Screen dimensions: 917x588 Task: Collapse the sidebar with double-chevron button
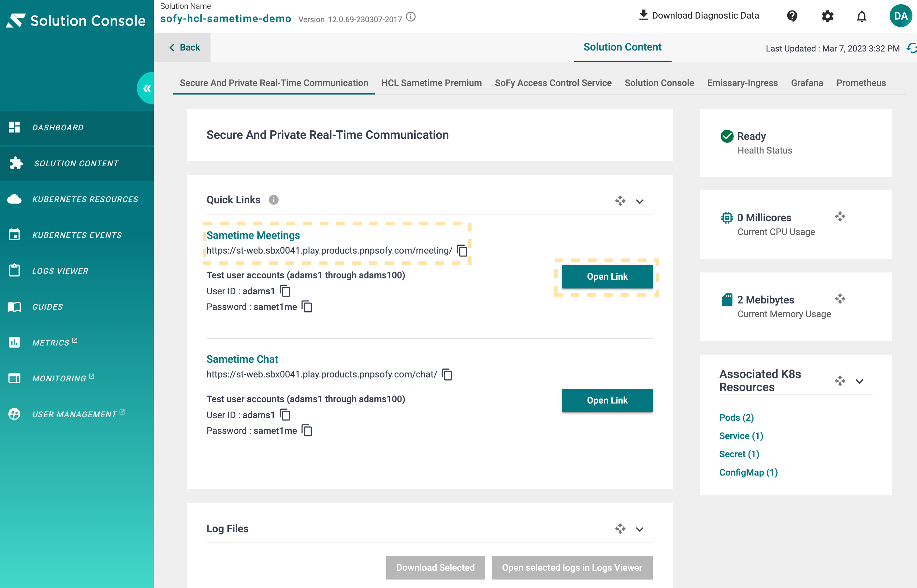[147, 89]
